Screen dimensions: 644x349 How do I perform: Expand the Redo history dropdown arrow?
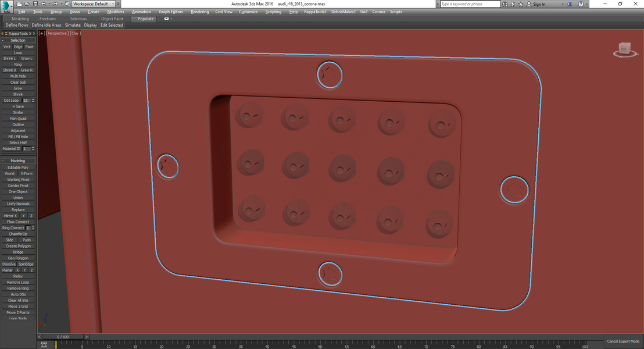[x=60, y=3]
